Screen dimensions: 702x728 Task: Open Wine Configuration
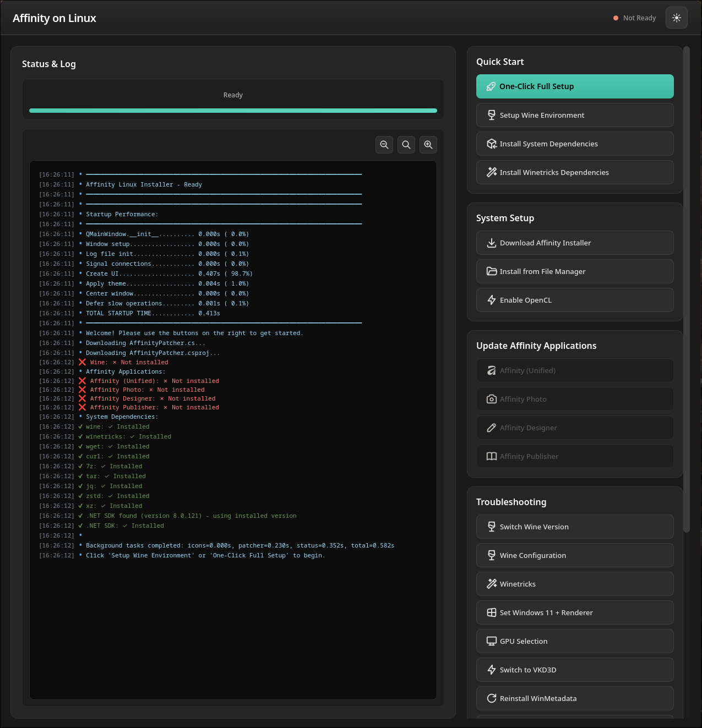574,555
